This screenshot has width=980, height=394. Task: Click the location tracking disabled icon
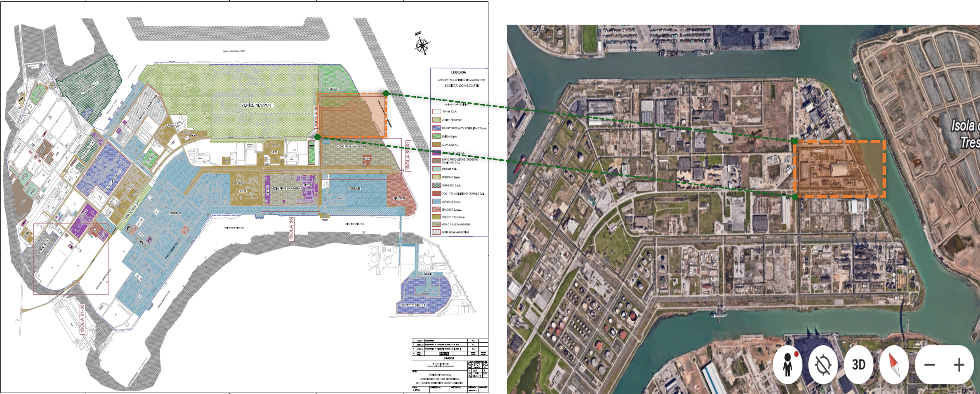click(823, 364)
